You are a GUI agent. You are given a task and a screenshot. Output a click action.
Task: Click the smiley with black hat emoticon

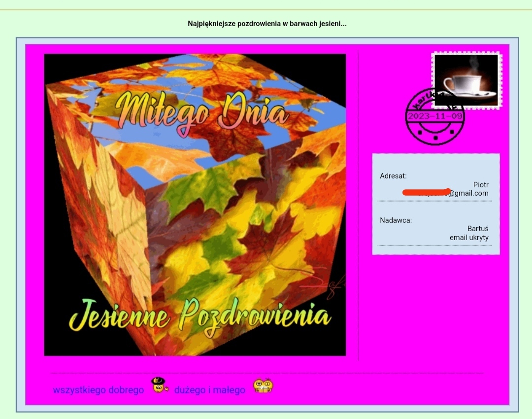coord(160,385)
